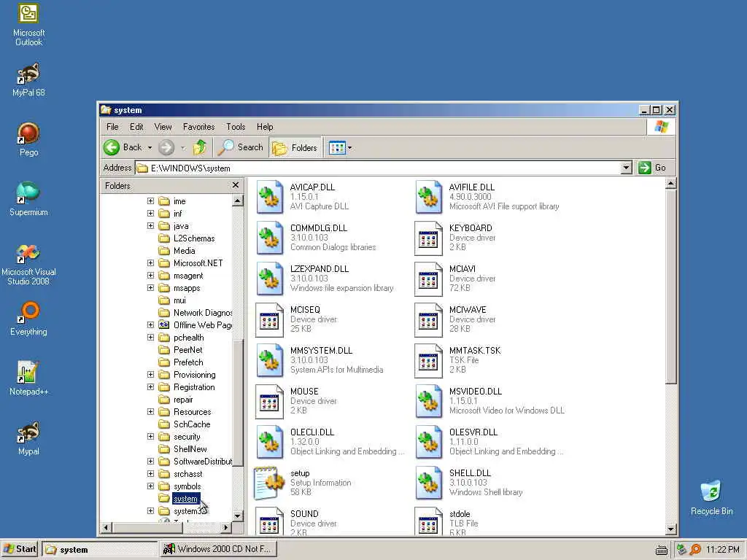This screenshot has width=747, height=560.
Task: Select the MCISEQ driver file icon
Action: pos(270,319)
